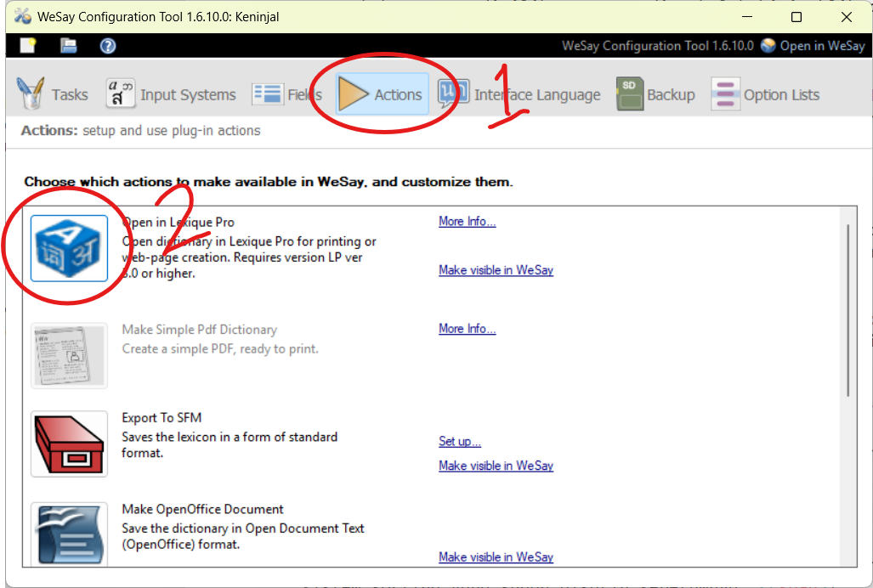This screenshot has width=873, height=588.
Task: Make Lexique Pro action visible in WeSay
Action: pyautogui.click(x=496, y=270)
